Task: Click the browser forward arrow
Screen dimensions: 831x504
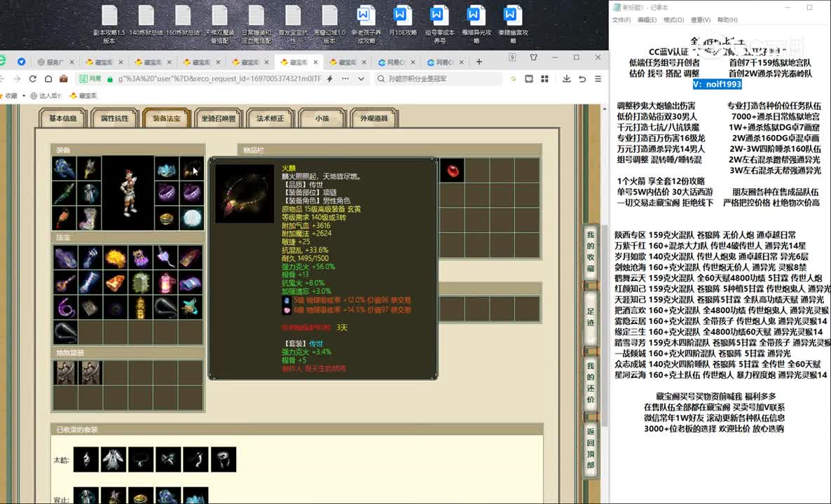Action: pos(17,78)
